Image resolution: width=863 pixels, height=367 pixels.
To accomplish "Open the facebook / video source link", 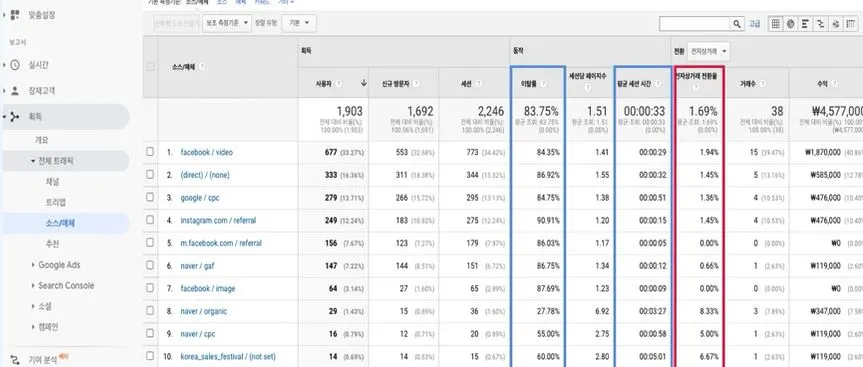I will point(206,152).
